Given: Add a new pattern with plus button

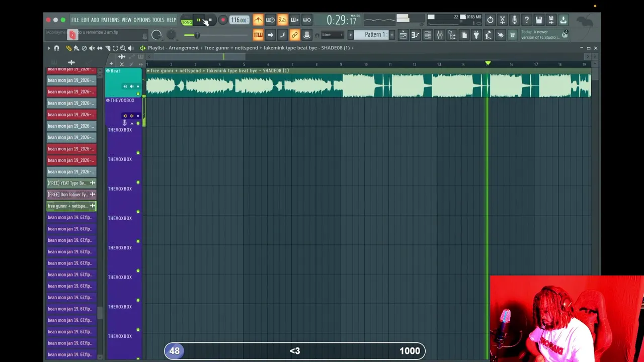Looking at the screenshot, I should 392,35.
